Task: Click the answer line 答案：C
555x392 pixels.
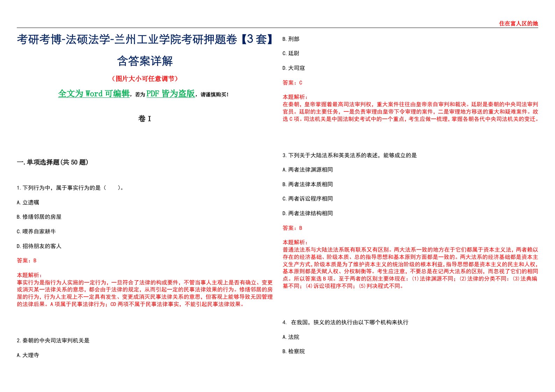Action: pos(292,83)
